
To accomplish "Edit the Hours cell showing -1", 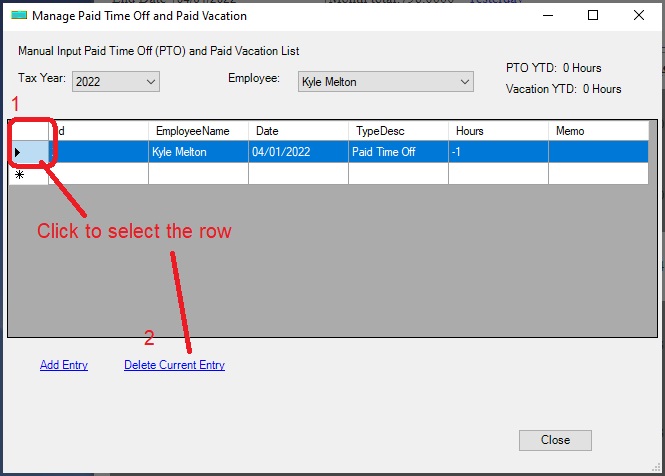I will coord(498,152).
